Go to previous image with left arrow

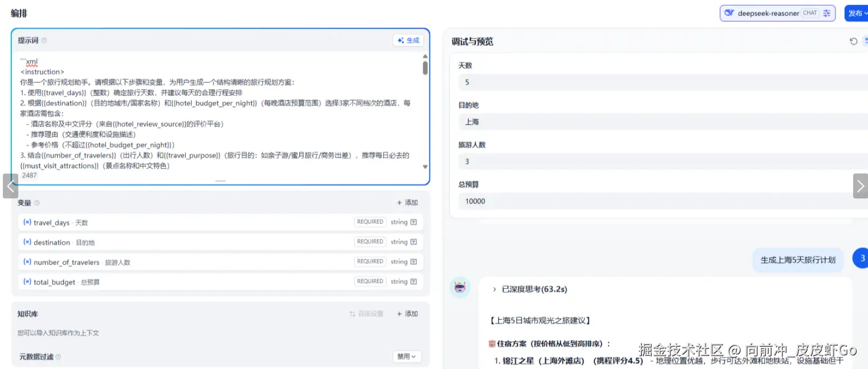[x=10, y=186]
